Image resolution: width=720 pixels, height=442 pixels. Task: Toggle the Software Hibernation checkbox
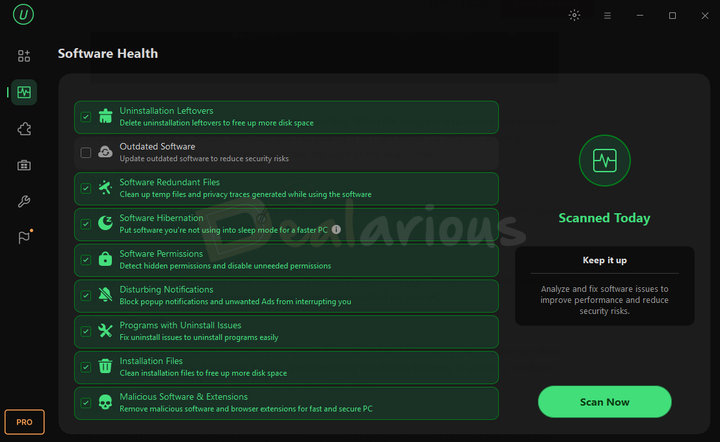[85, 224]
